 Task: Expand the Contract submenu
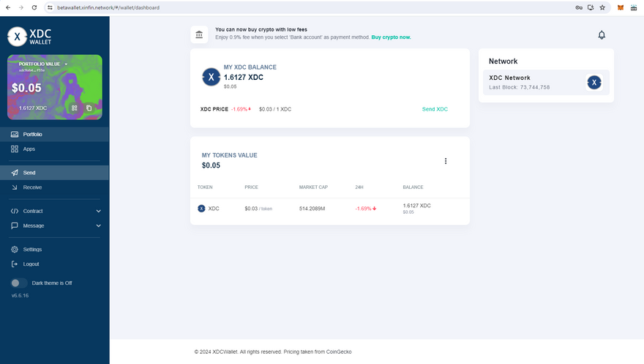tap(98, 211)
